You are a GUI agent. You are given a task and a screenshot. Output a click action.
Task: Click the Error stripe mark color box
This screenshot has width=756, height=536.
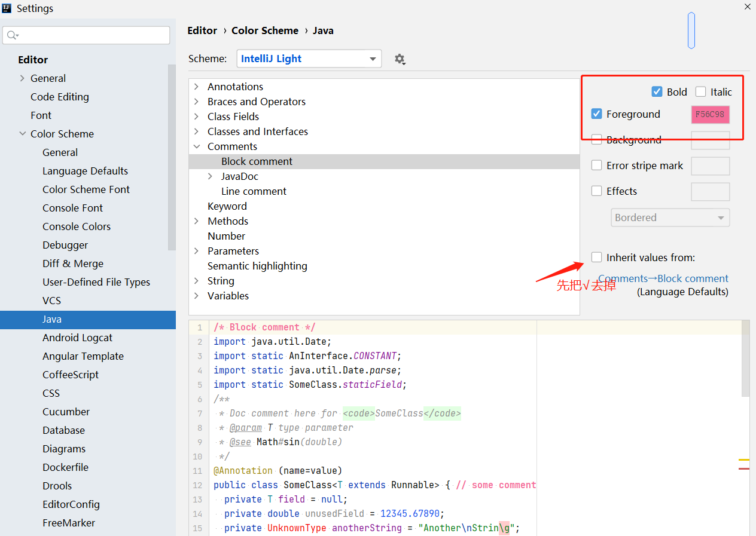pyautogui.click(x=711, y=166)
